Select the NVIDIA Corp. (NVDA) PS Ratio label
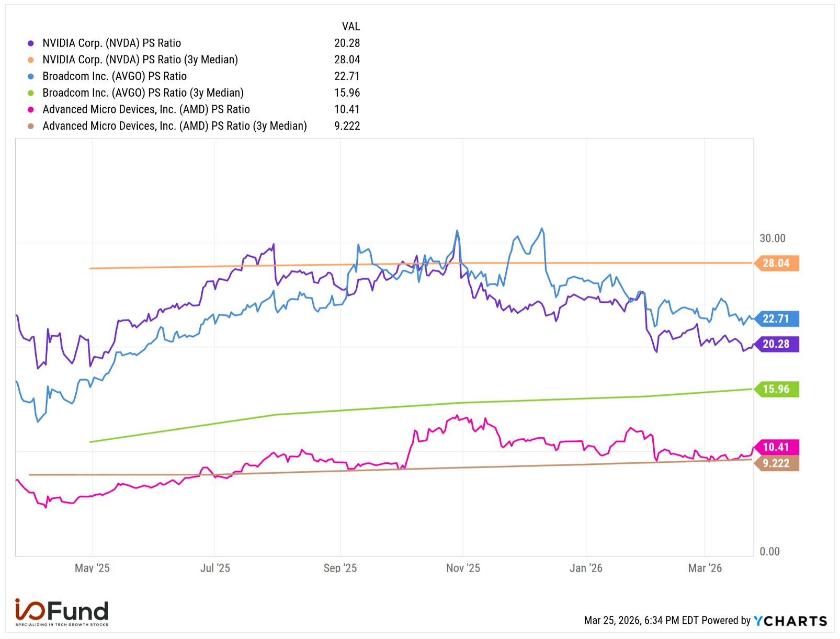Screen dimensions: 840x639 (112, 43)
